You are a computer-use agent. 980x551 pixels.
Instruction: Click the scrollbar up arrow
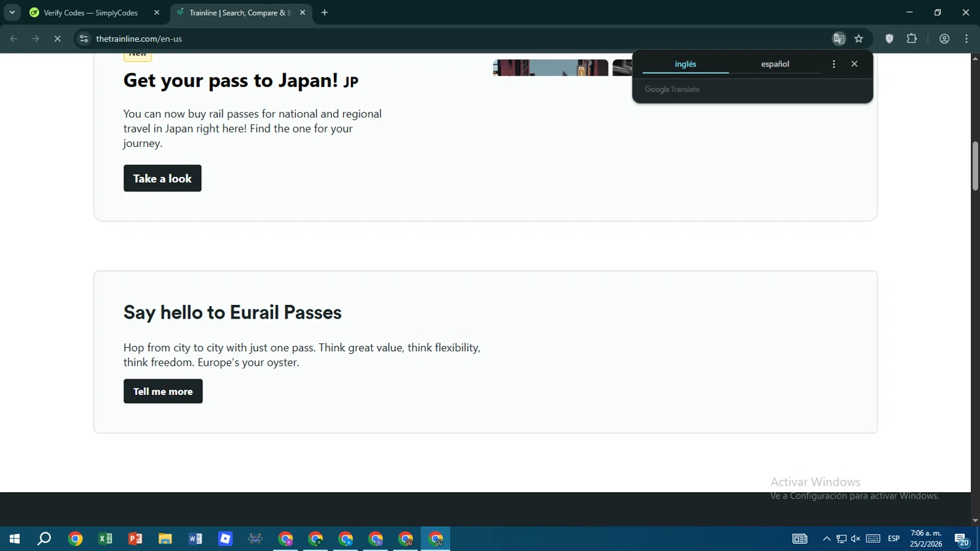pos(975,58)
